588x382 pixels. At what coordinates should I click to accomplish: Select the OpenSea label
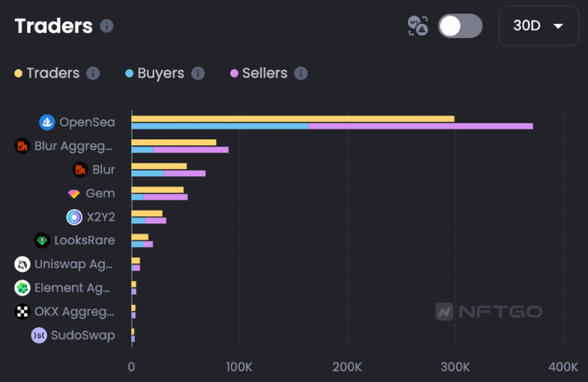pos(87,123)
